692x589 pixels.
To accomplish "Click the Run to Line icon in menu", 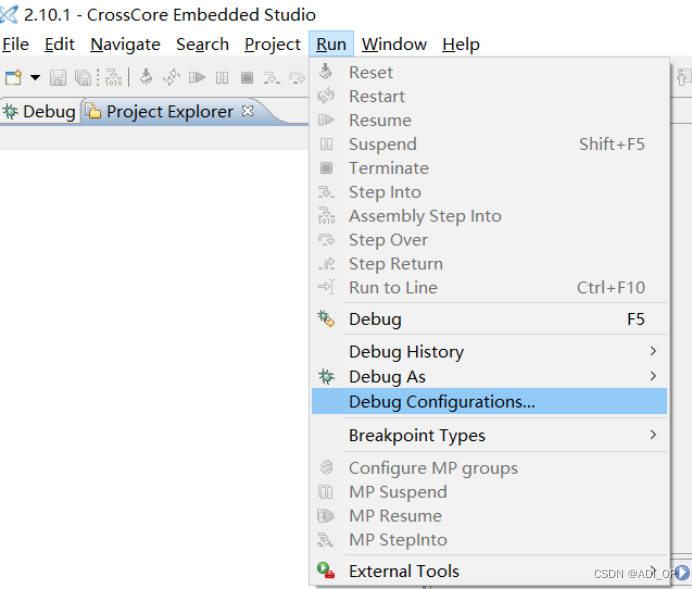I will tap(326, 287).
